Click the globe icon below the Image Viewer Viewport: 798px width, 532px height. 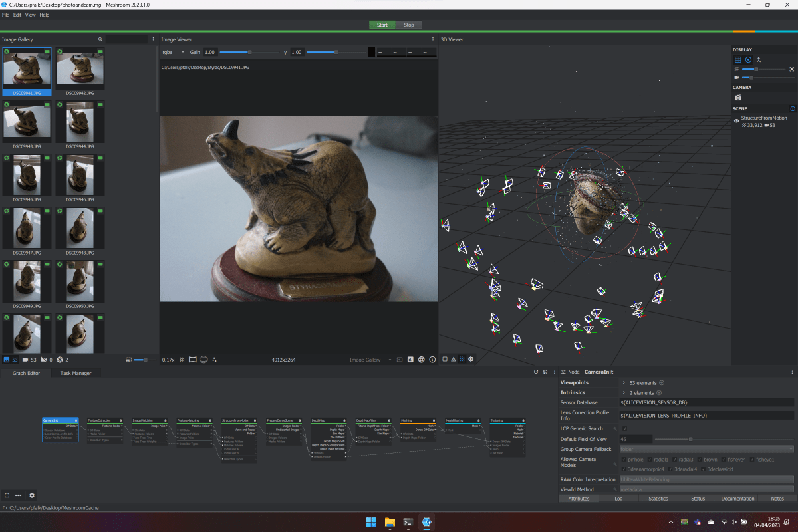click(421, 359)
